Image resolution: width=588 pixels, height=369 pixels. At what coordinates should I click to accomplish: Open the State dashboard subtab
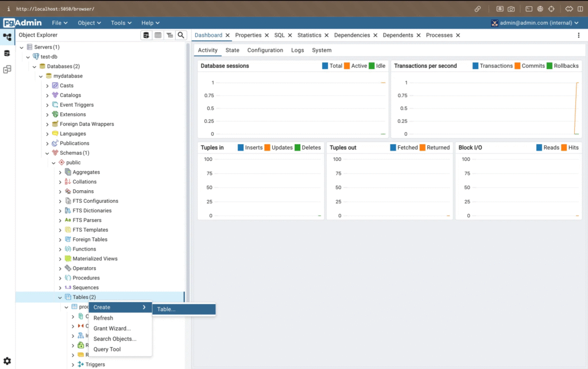(x=232, y=50)
